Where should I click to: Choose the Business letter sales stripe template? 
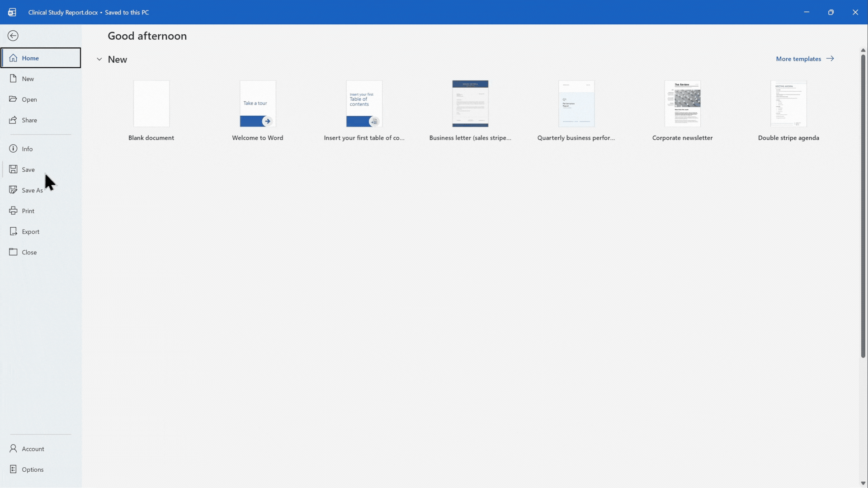tap(470, 104)
